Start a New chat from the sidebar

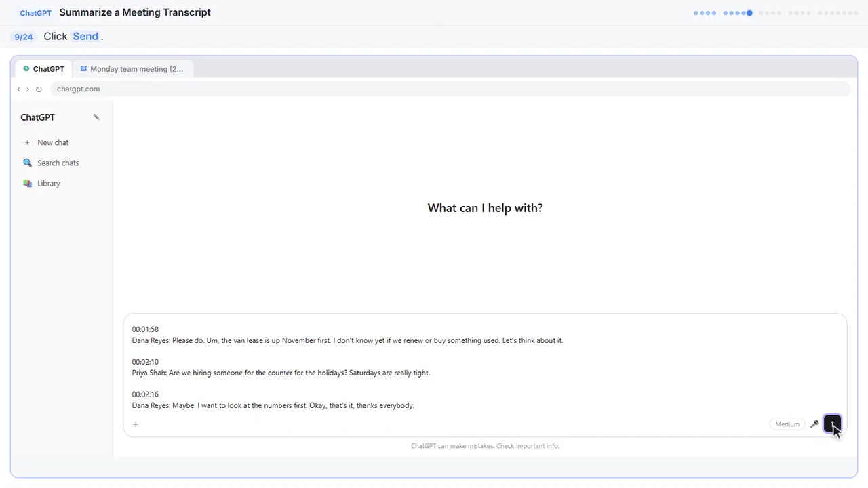coord(62,142)
